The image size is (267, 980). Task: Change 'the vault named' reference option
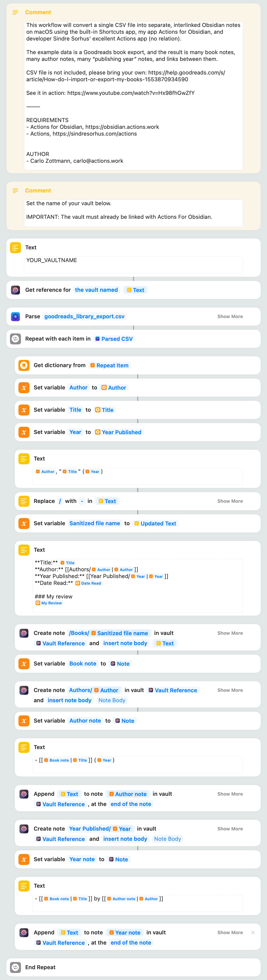(96, 290)
